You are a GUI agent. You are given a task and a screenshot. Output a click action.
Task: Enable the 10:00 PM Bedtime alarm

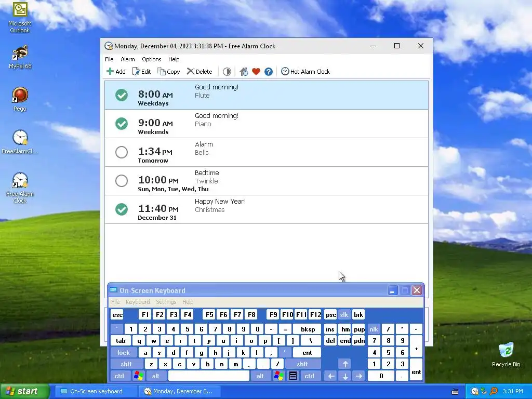(x=122, y=180)
